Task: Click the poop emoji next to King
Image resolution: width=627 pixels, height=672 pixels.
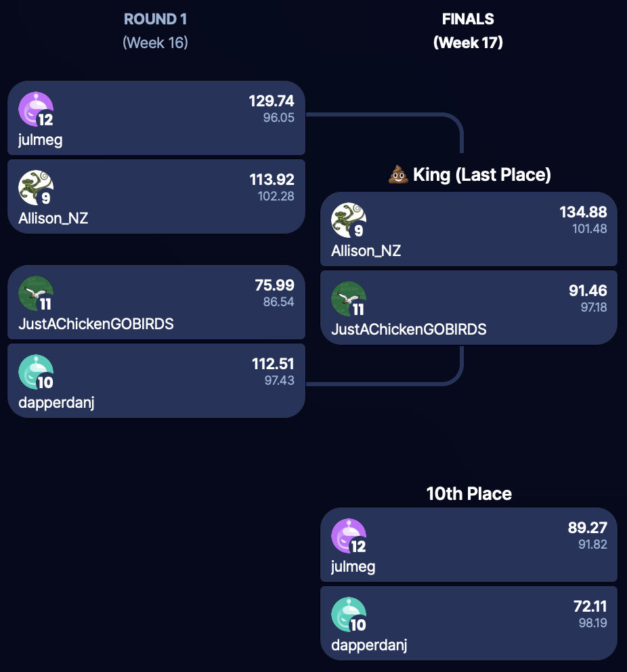Action: point(397,175)
